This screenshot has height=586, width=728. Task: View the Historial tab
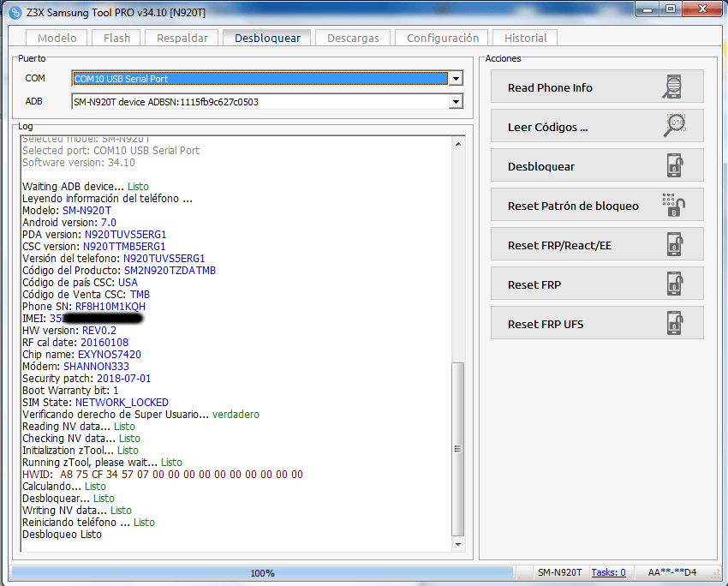[x=526, y=38]
